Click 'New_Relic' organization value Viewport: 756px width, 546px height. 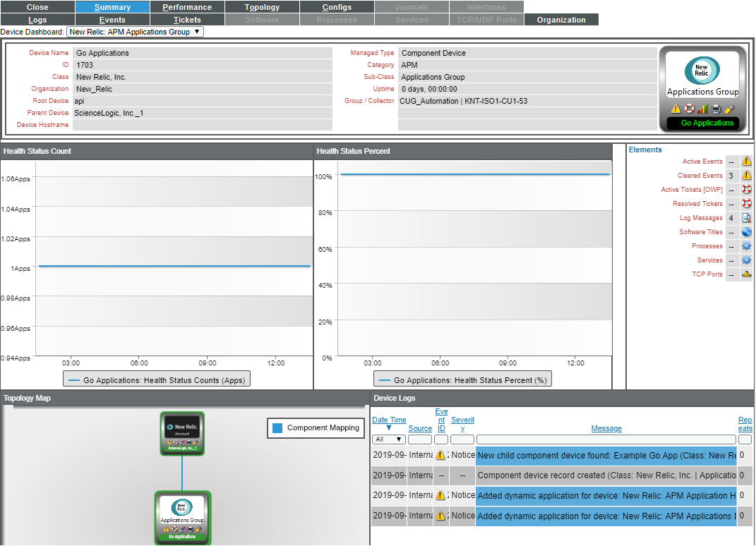94,89
